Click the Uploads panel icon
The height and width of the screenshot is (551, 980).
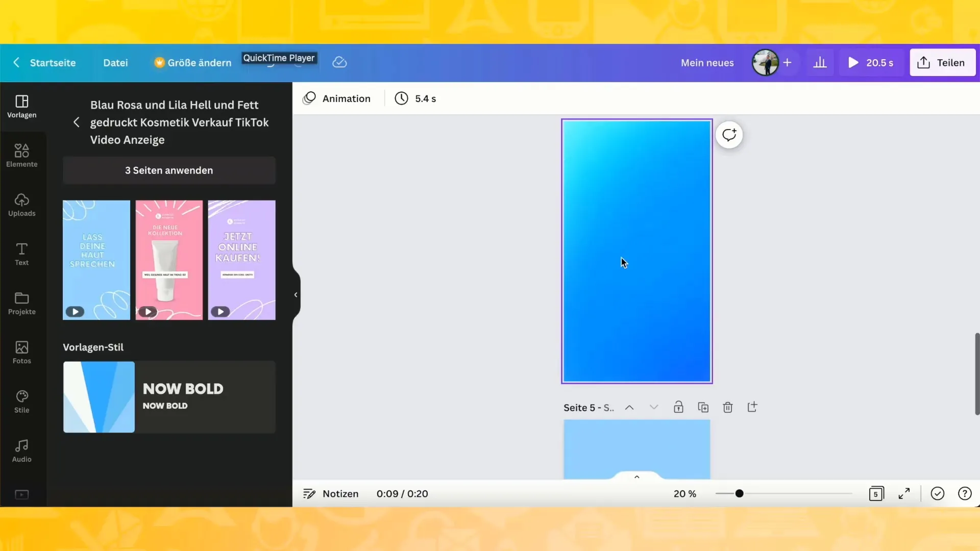pos(21,204)
